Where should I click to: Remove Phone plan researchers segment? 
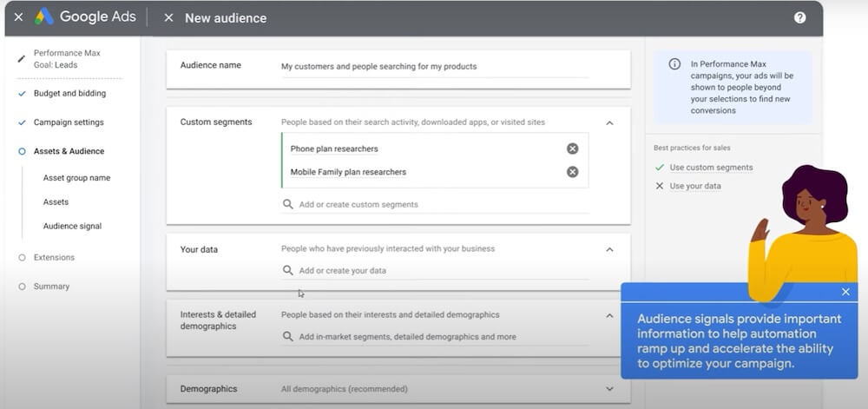click(572, 148)
